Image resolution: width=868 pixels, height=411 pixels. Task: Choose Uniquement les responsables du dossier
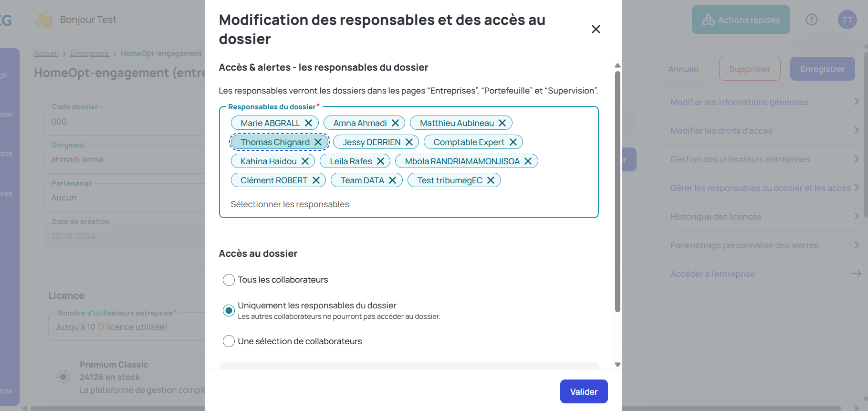[229, 311]
